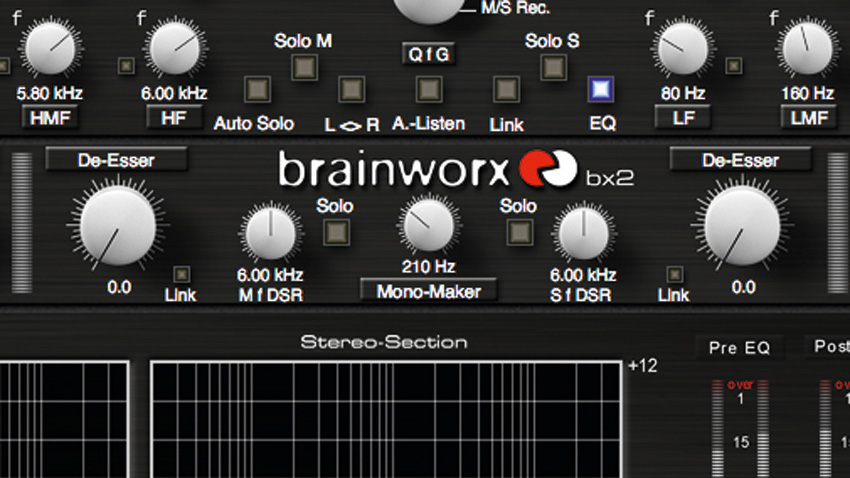
Task: Click the 6.00 kHz HF frequency knob
Action: (175, 49)
